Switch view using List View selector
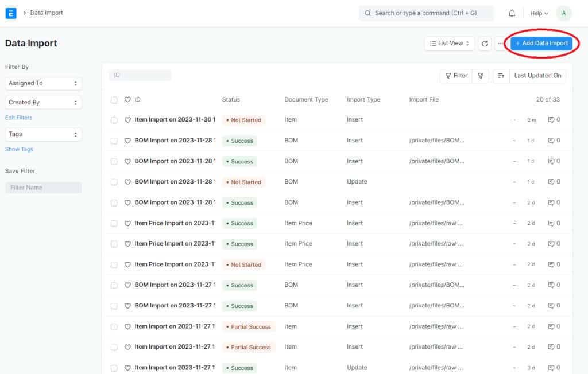The image size is (588, 374). pos(450,44)
